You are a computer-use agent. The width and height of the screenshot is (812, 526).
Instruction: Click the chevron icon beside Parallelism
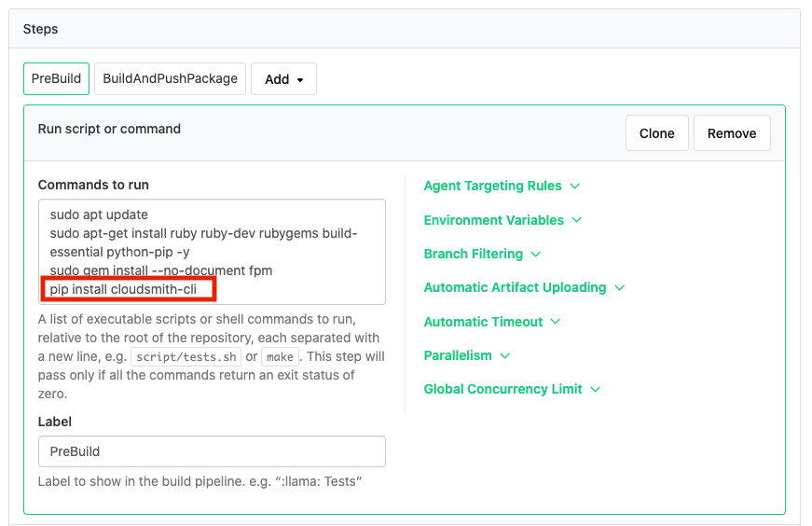[x=505, y=355]
